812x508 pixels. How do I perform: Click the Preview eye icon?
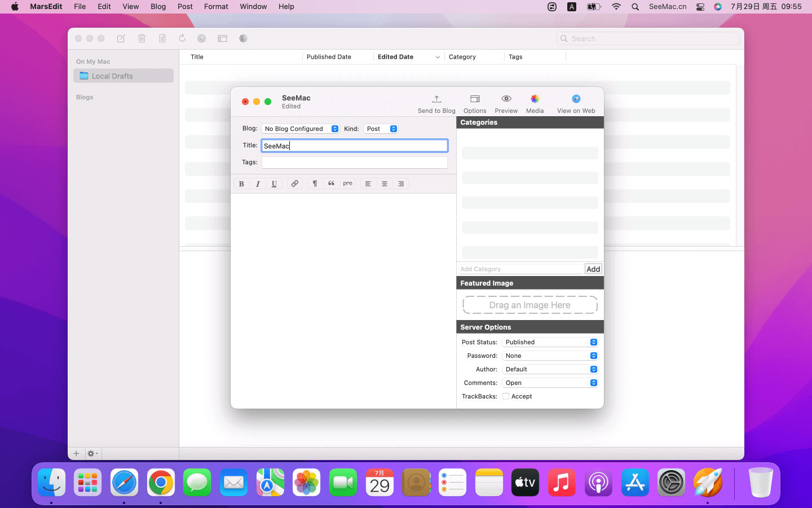tap(506, 99)
